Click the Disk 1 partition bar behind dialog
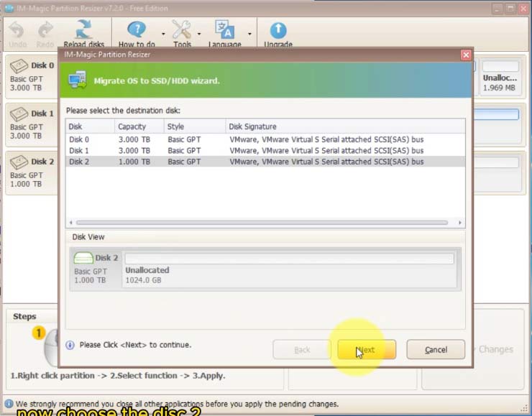 coord(496,114)
